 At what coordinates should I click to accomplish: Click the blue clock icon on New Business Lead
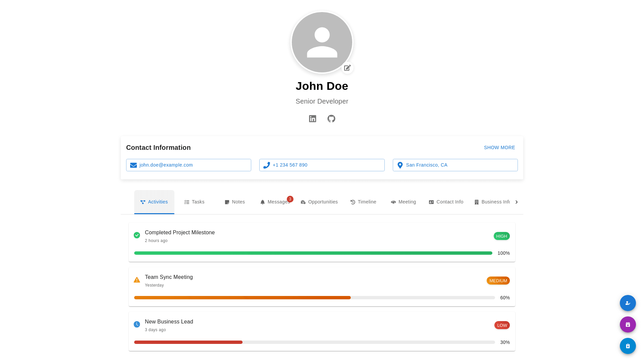tap(137, 324)
